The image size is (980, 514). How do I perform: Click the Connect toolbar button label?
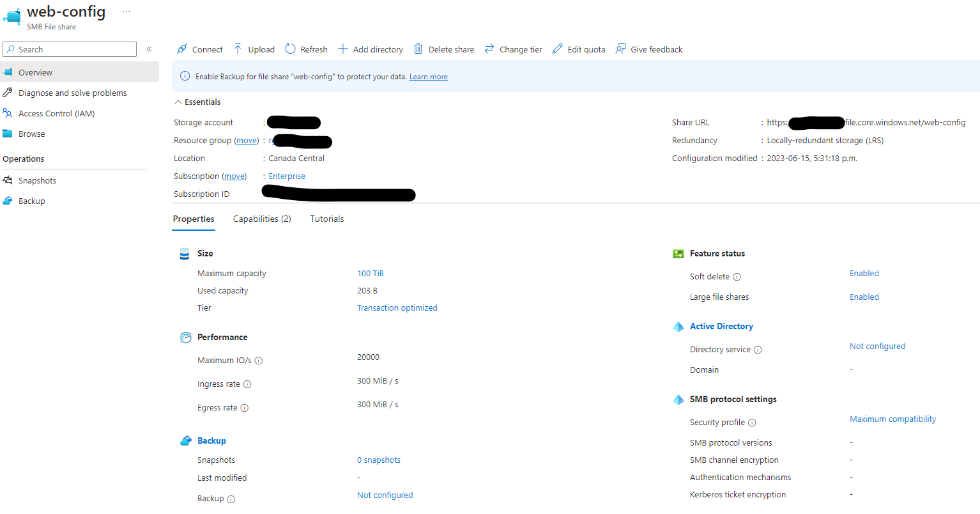208,49
